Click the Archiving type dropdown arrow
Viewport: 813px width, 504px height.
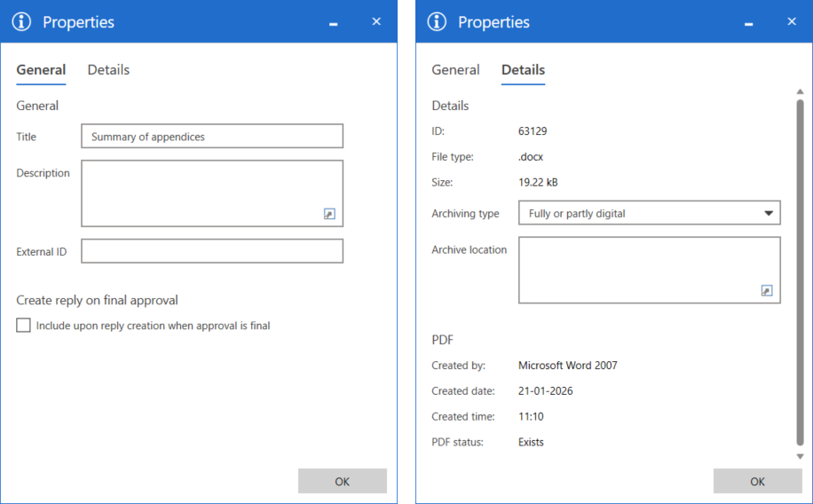coord(769,213)
